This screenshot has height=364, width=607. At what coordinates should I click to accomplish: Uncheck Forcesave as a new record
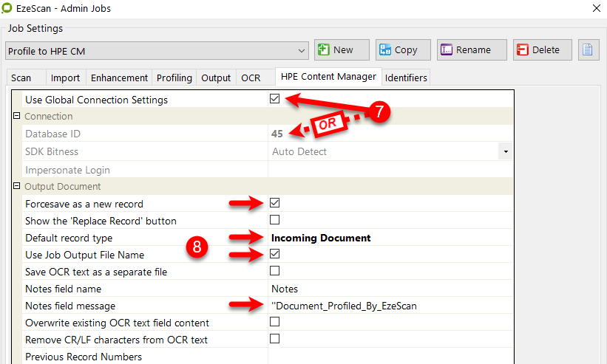275,203
